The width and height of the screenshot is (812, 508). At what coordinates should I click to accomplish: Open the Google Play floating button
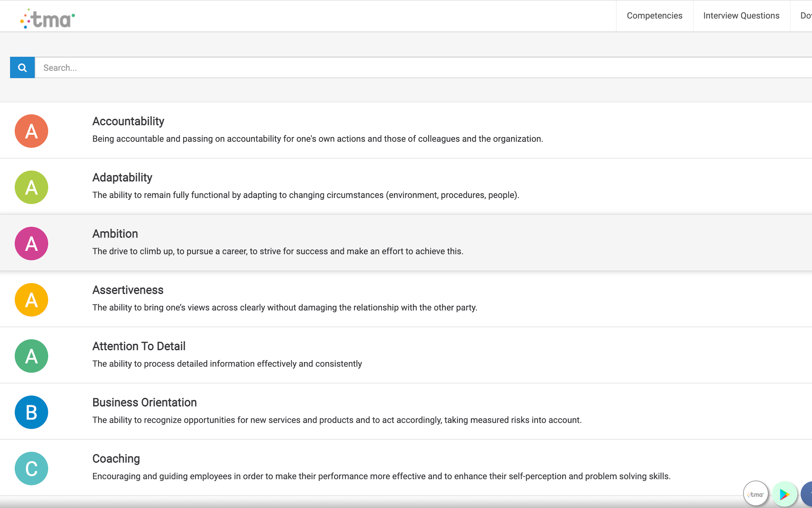(x=784, y=494)
